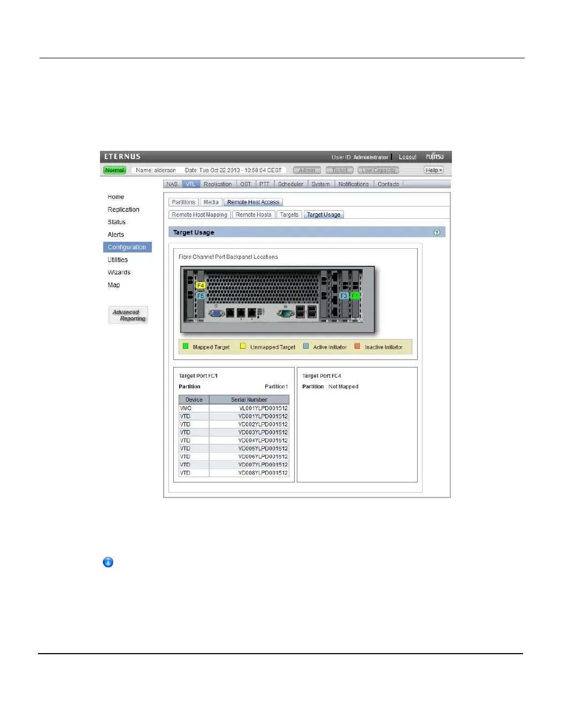Click the green Mapped Target swatch

click(x=186, y=346)
